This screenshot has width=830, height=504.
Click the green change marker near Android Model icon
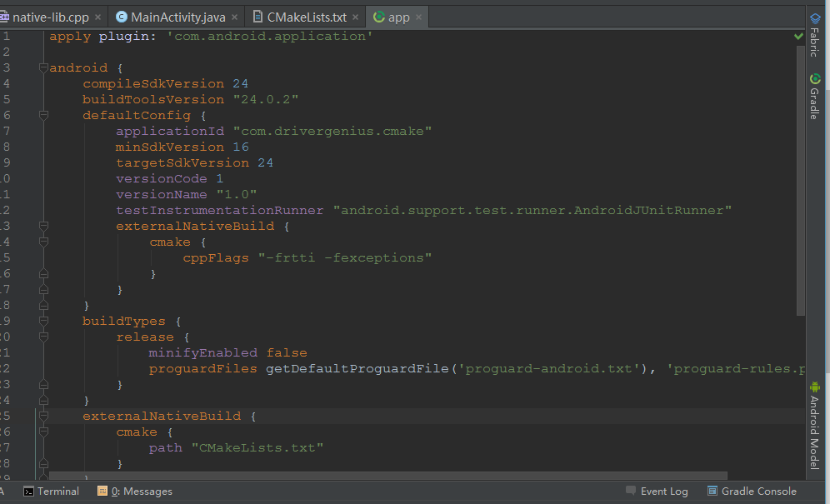click(815, 388)
